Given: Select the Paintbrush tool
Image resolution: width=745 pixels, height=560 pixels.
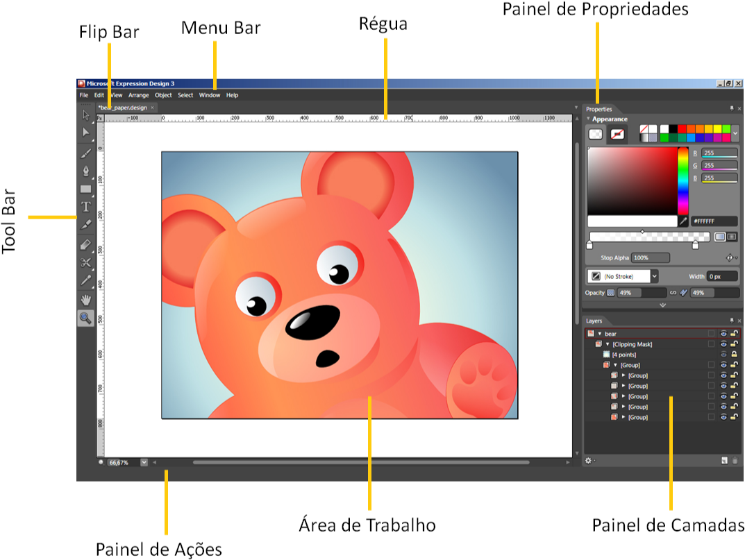Looking at the screenshot, I should [86, 152].
